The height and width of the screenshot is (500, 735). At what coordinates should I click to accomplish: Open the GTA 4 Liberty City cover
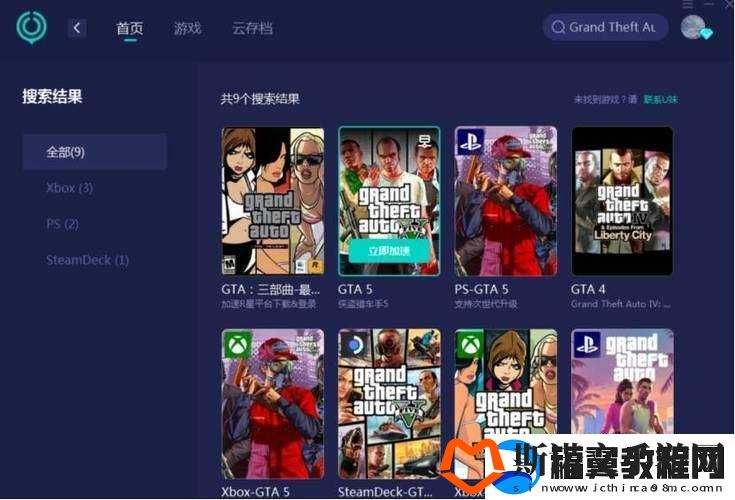[x=622, y=201]
